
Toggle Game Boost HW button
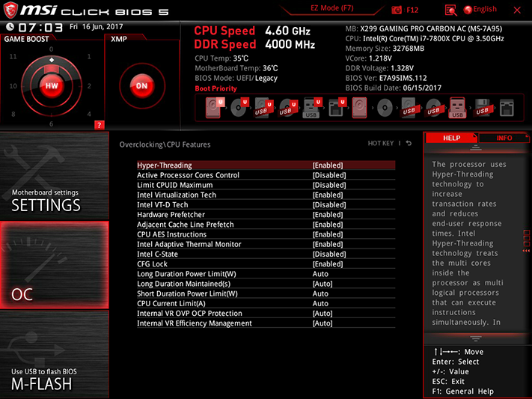point(52,85)
